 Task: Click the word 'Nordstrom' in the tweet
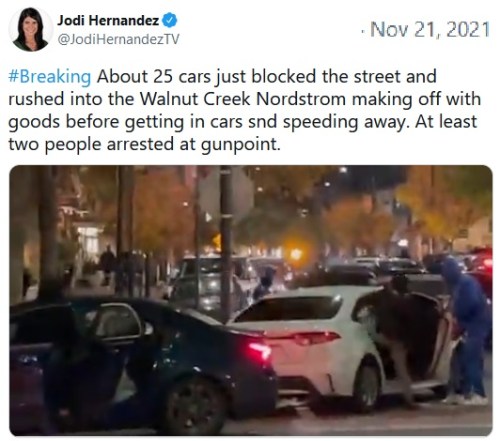(x=301, y=99)
